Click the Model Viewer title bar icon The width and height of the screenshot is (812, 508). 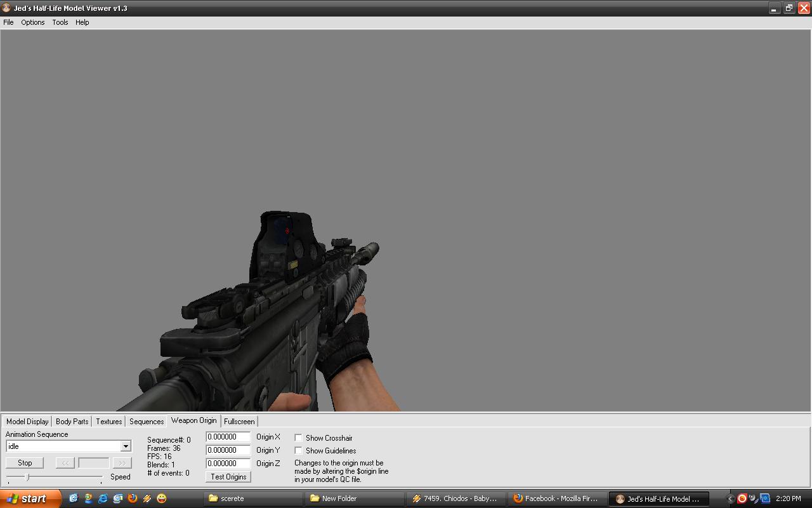pyautogui.click(x=6, y=8)
